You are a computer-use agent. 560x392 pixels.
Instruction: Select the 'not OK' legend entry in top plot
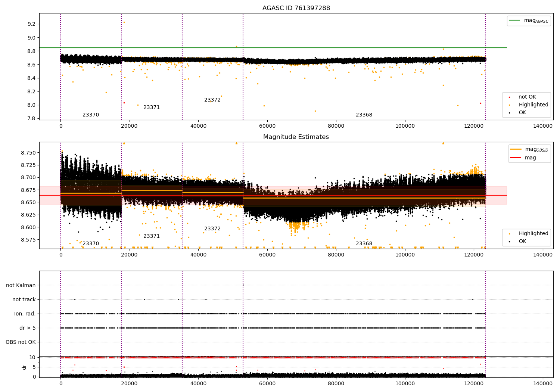[527, 97]
